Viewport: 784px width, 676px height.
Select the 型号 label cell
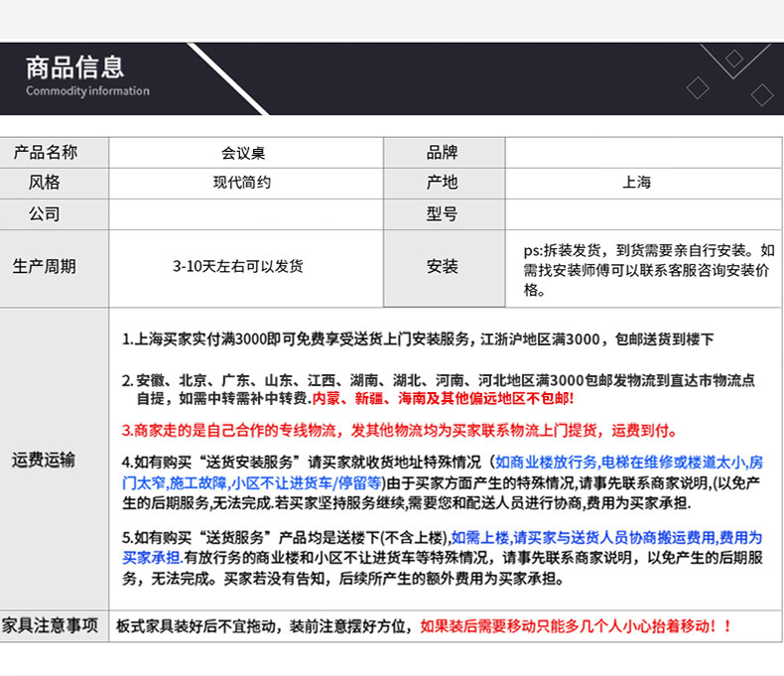(x=445, y=214)
